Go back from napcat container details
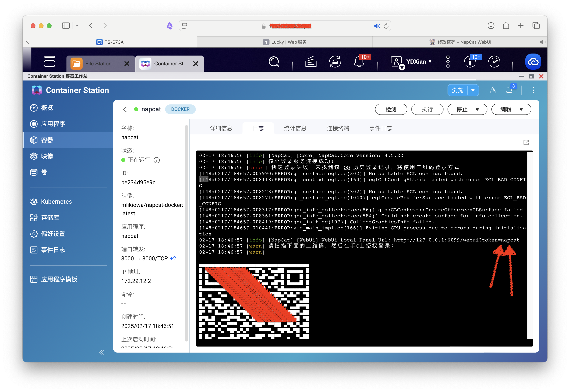Screen dimensions: 570x392 (x=125, y=109)
